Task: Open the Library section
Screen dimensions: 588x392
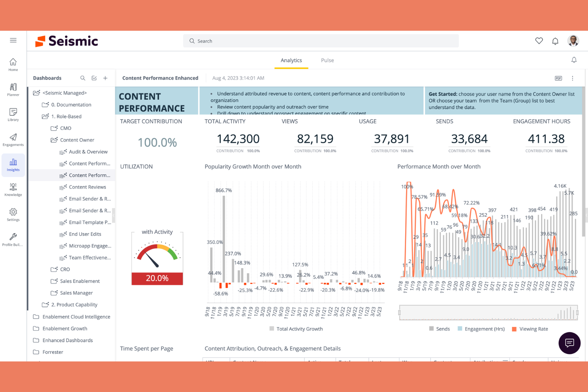Action: tap(13, 115)
